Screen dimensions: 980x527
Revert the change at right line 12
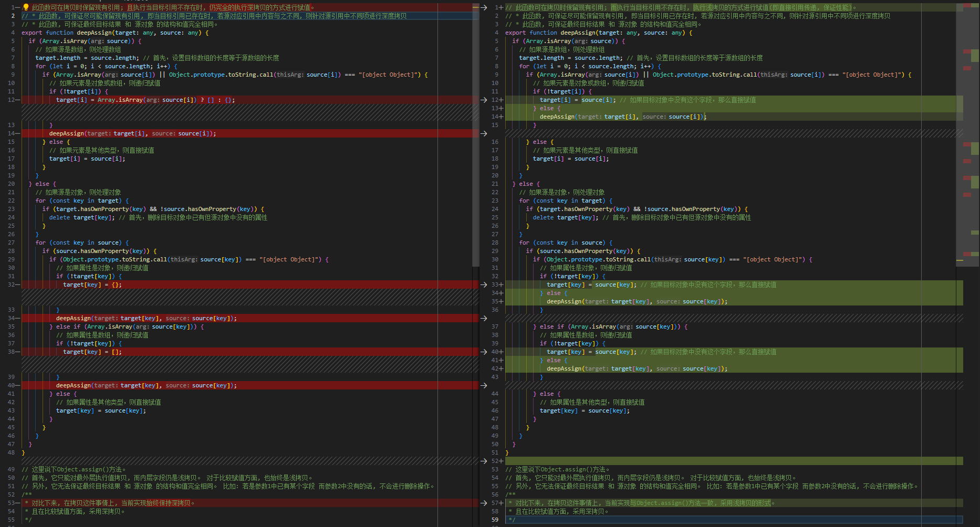pyautogui.click(x=484, y=100)
